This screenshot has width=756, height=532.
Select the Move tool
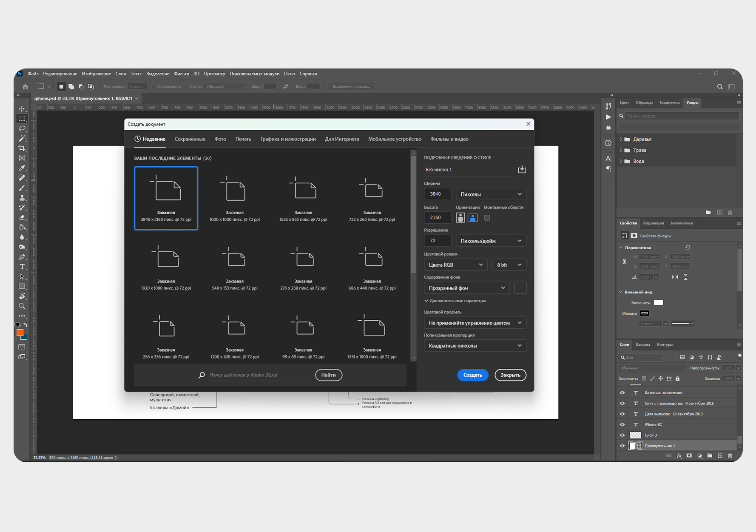point(22,109)
